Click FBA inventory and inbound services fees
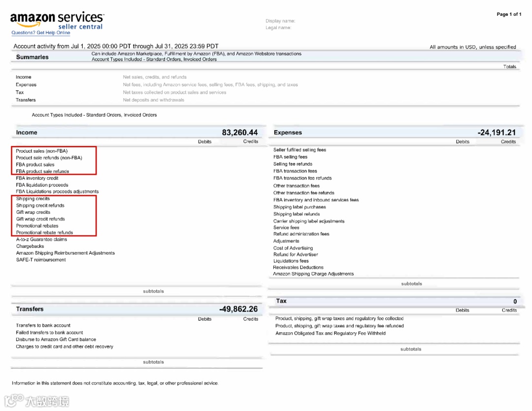This screenshot has height=411, width=532. (x=316, y=200)
